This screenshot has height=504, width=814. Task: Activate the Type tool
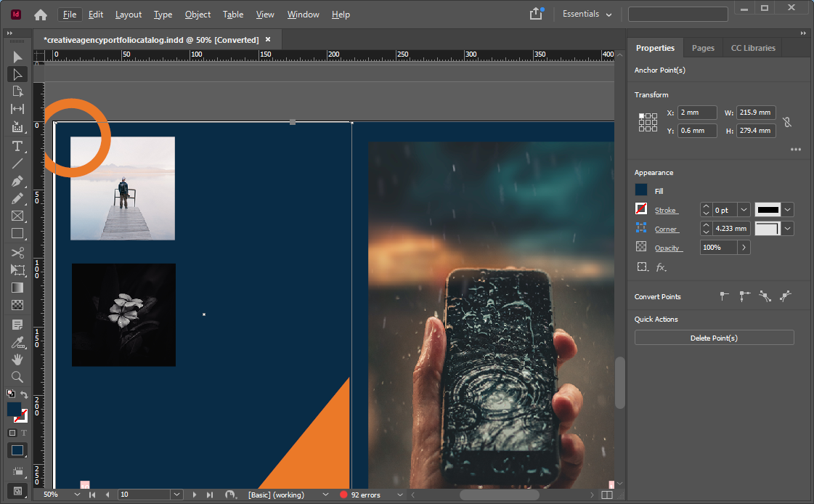point(17,146)
